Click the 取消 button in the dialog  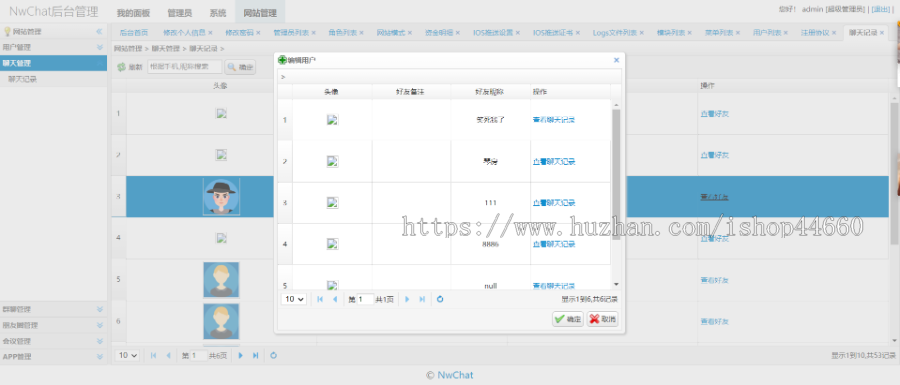[602, 319]
